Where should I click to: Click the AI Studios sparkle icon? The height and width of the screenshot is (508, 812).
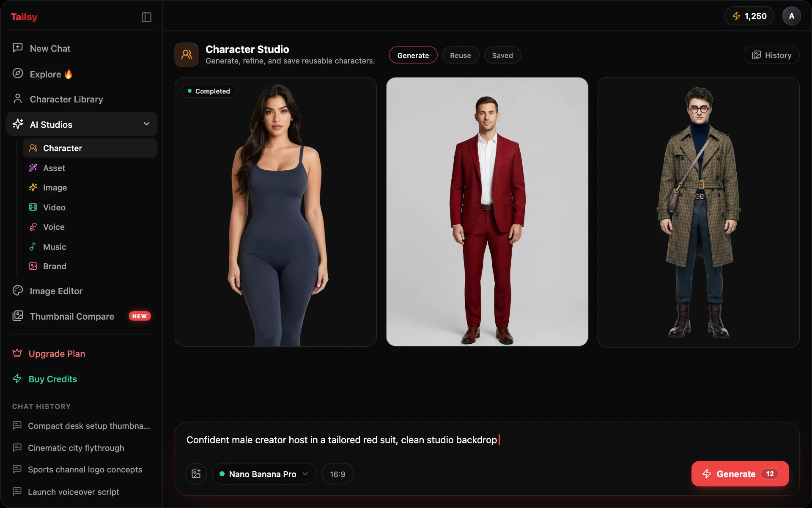(x=18, y=124)
